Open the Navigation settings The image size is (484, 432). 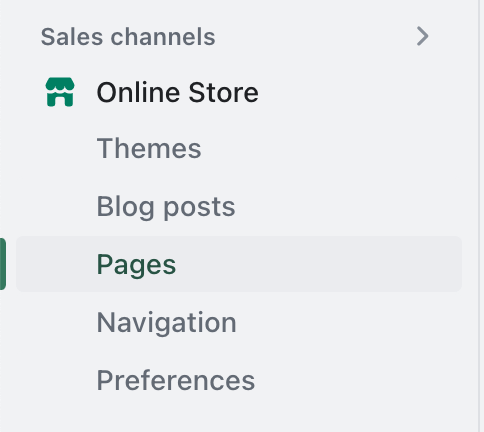(x=167, y=323)
